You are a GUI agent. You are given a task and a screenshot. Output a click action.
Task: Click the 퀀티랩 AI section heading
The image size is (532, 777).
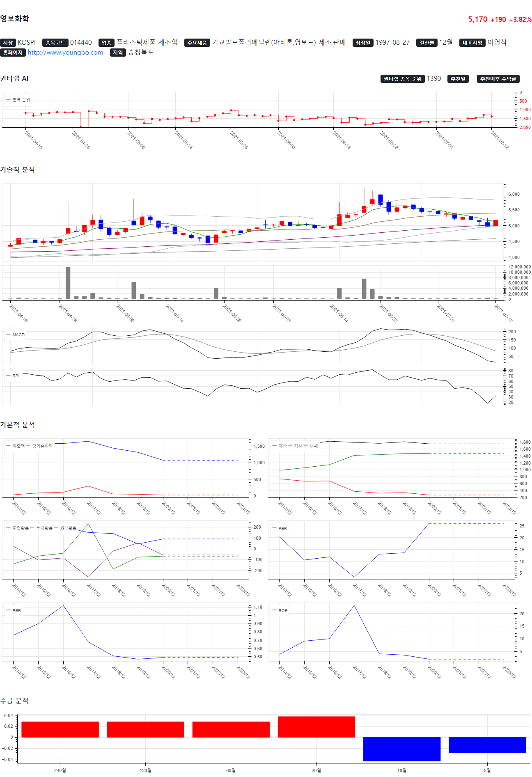click(14, 78)
